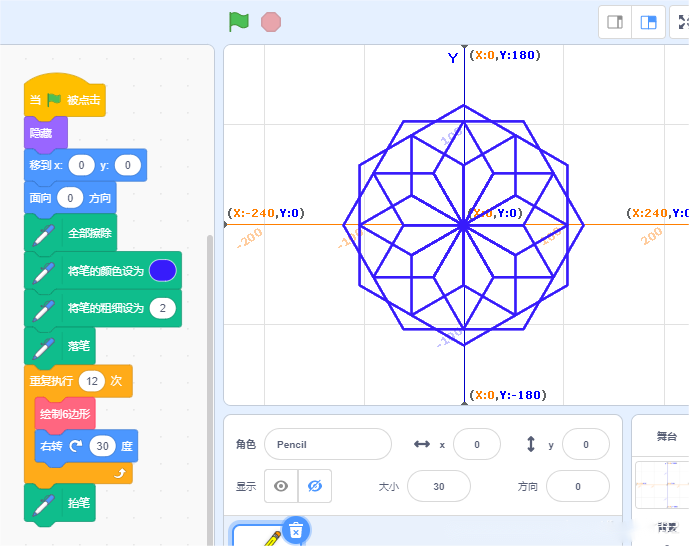
Task: Edit the sprite name field Pencil
Action: 328,444
